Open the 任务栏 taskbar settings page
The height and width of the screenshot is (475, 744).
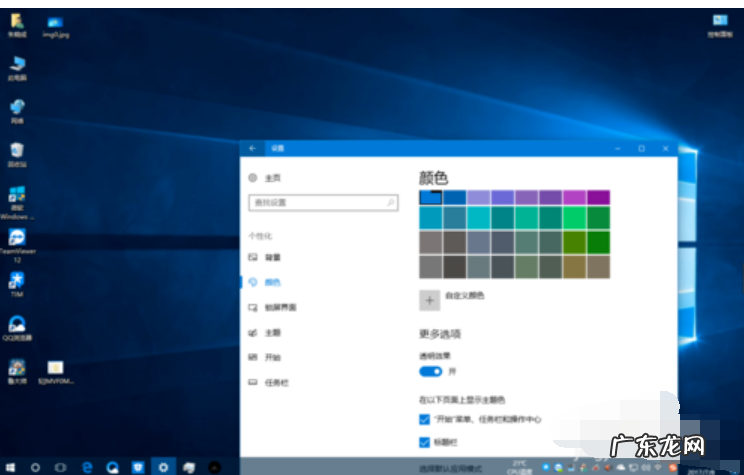pyautogui.click(x=269, y=382)
